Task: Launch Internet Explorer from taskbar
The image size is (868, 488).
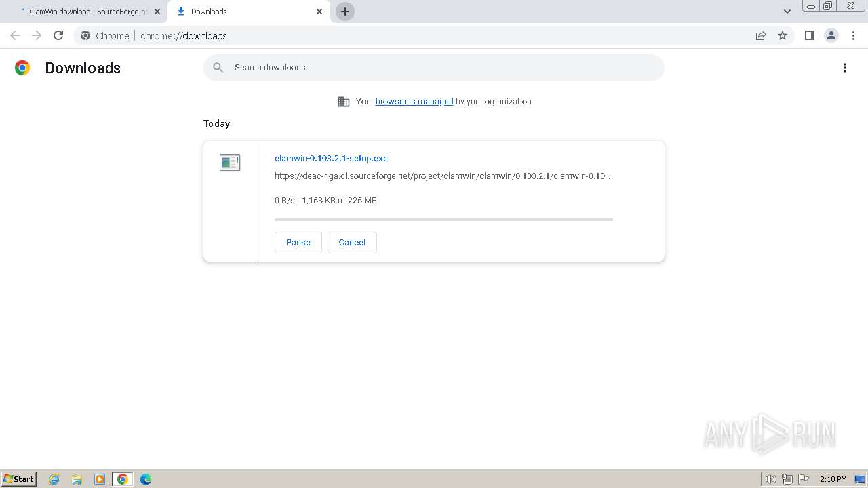Action: [54, 479]
